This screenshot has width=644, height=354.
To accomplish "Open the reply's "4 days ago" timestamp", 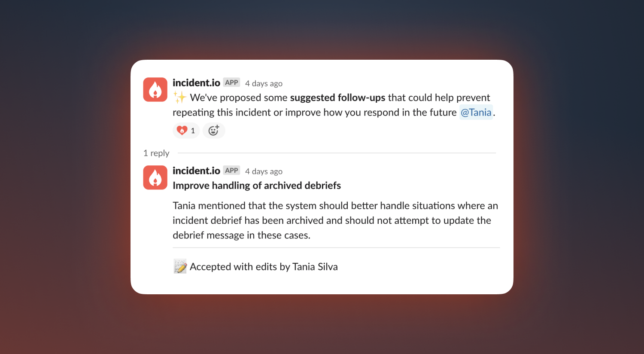I will pos(264,171).
